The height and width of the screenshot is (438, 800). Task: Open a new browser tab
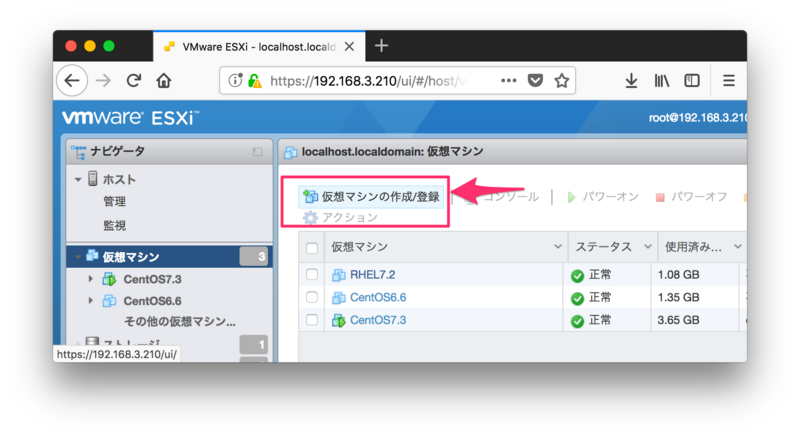pos(381,46)
